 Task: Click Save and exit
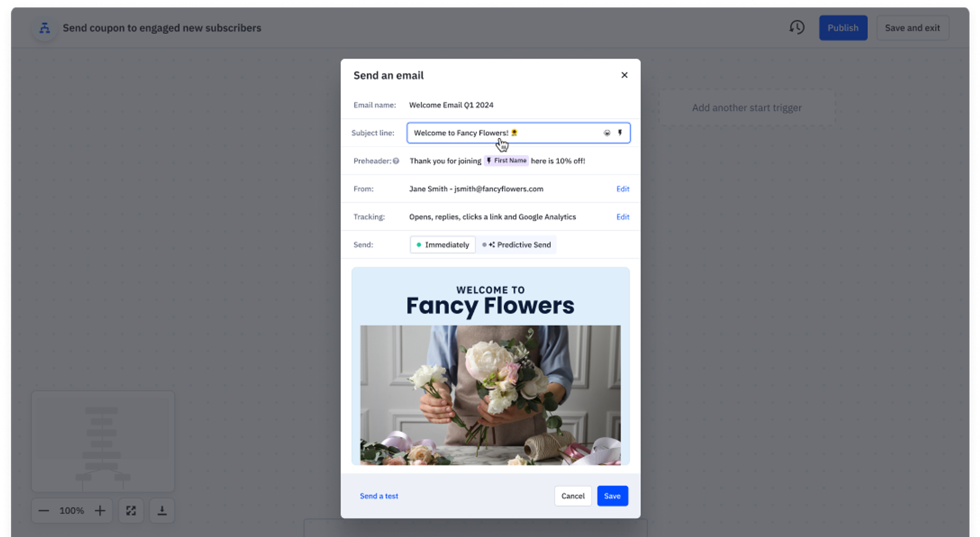pyautogui.click(x=912, y=28)
